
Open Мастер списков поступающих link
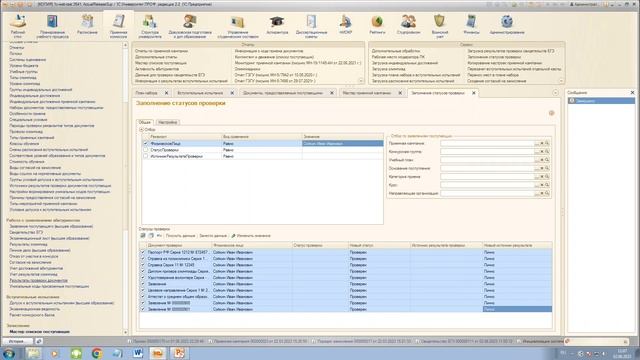pyautogui.click(x=39, y=332)
